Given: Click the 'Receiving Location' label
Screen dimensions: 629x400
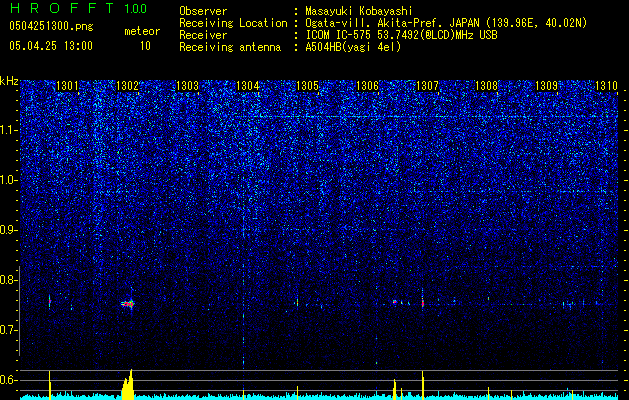Looking at the screenshot, I should (233, 23).
